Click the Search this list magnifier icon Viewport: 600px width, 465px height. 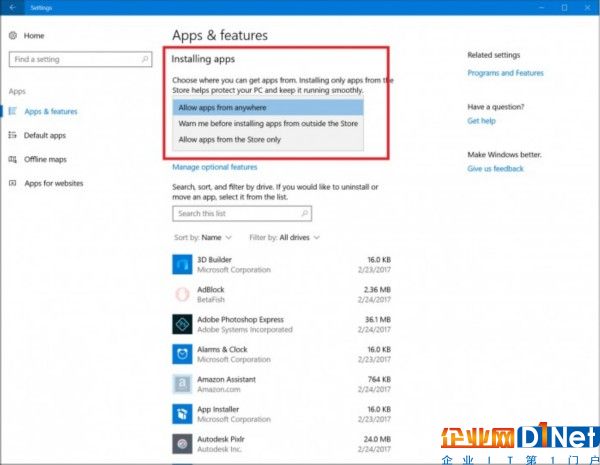click(305, 214)
